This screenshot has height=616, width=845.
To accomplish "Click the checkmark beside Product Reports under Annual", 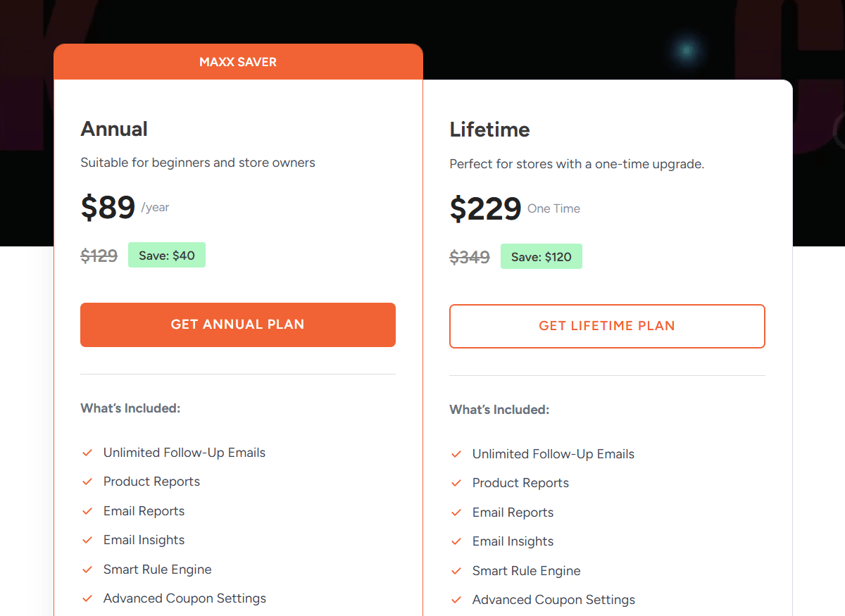I will click(x=87, y=482).
